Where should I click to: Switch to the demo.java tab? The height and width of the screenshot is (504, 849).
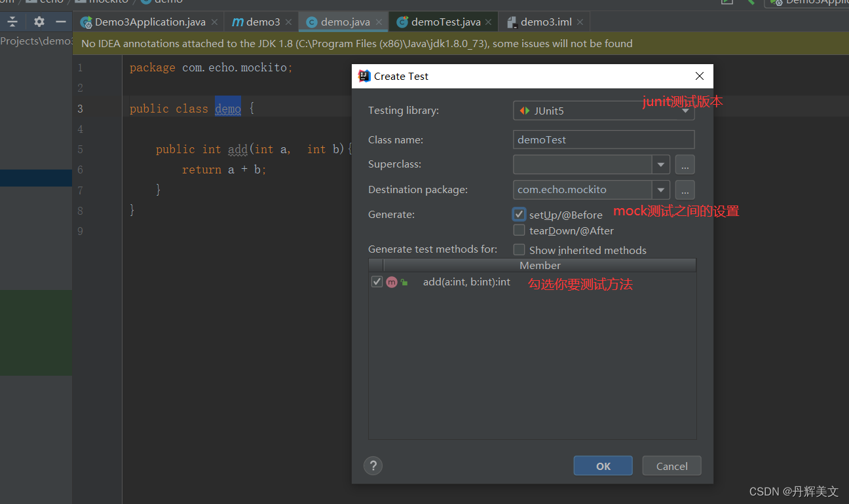(345, 22)
